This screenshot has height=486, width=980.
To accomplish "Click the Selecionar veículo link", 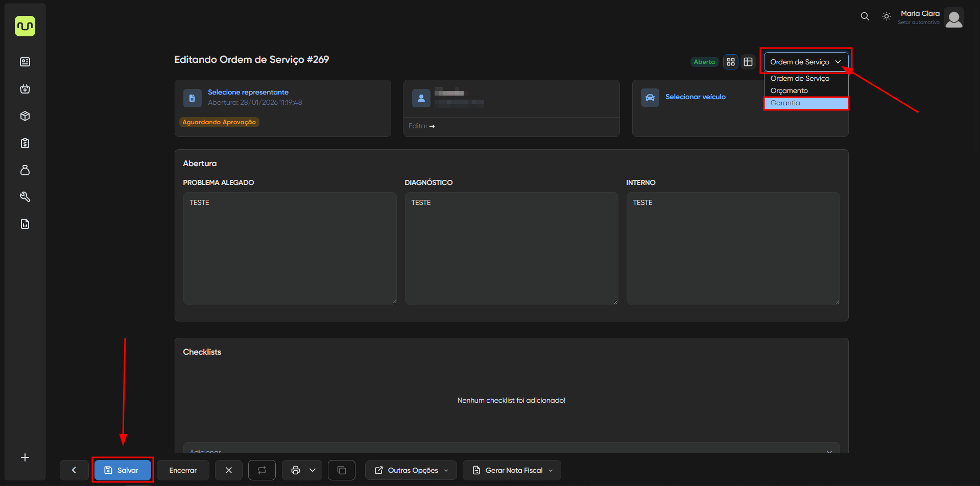I will pyautogui.click(x=695, y=97).
